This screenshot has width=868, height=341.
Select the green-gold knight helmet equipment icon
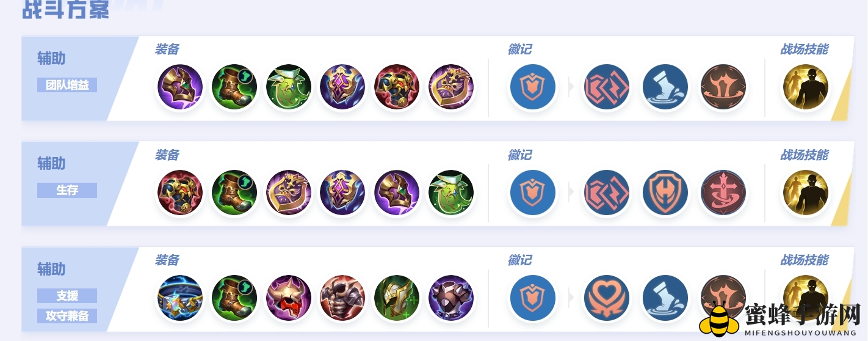397,298
